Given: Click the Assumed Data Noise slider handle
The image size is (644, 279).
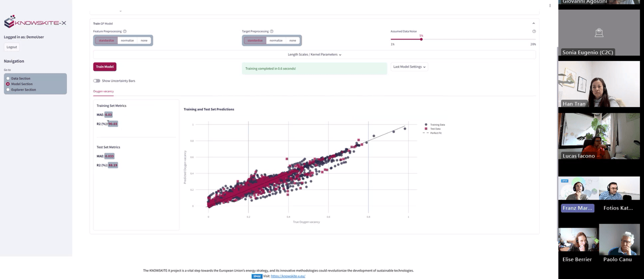Looking at the screenshot, I should point(421,39).
